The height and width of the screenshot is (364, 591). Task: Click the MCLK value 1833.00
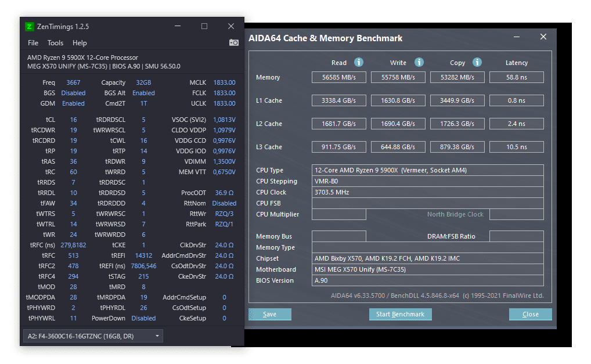point(224,82)
